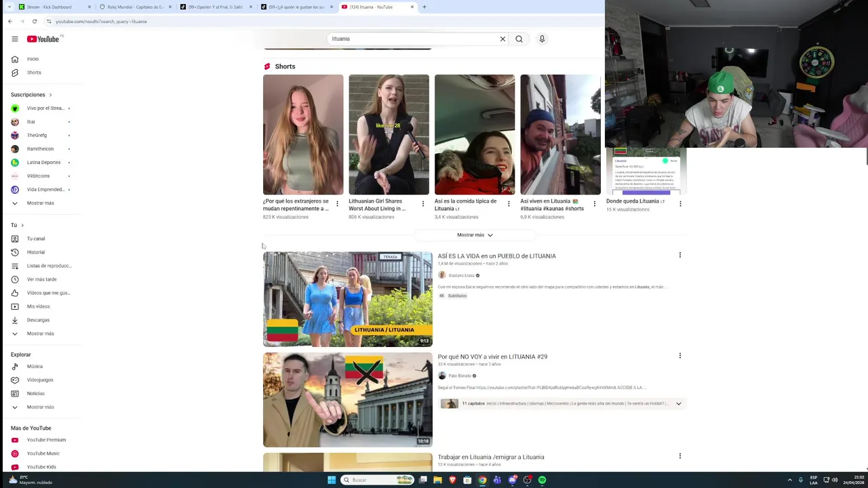Screen dimensions: 868x488
Task: Open 'Donde queda Lituania' short title
Action: tap(635, 201)
